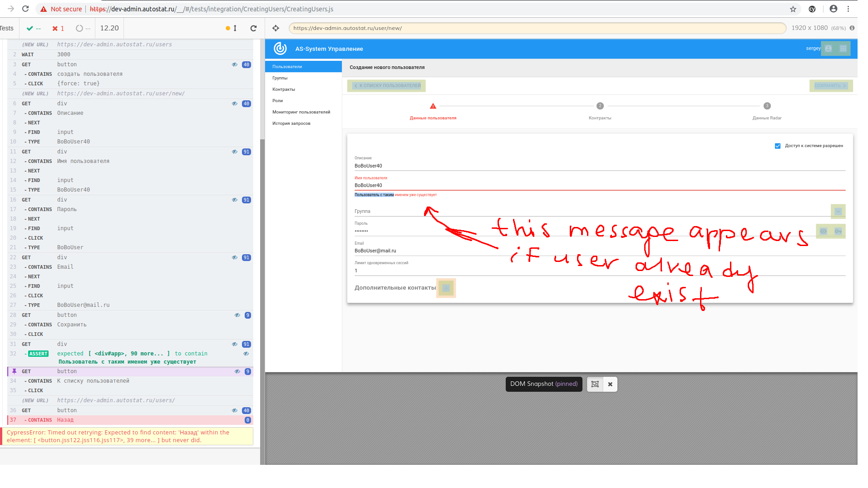
Task: Add an additional contact with the plus icon
Action: pos(446,288)
